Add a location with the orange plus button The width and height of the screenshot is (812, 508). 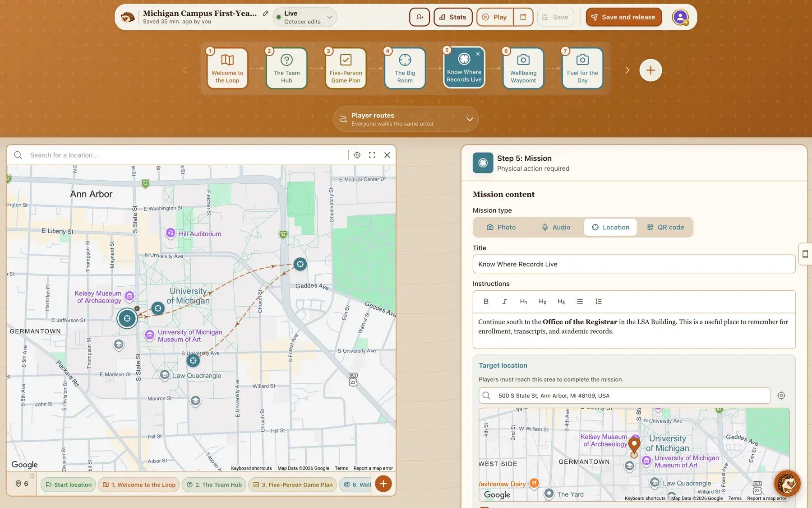pos(383,484)
